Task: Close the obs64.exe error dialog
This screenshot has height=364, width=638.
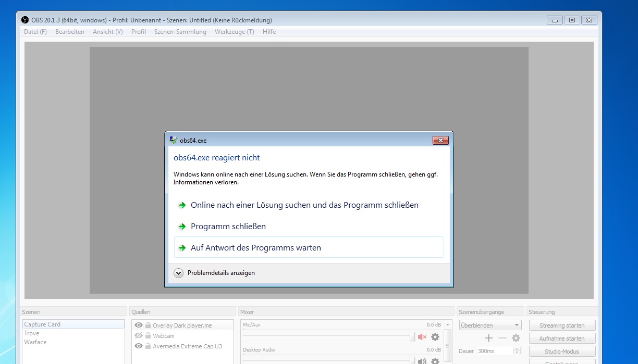Action: click(440, 141)
